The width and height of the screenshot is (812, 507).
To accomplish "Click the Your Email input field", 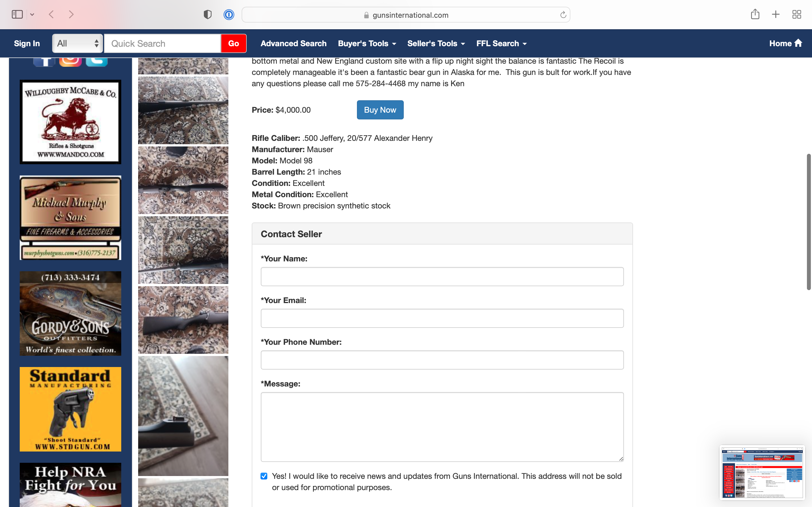I will (442, 318).
